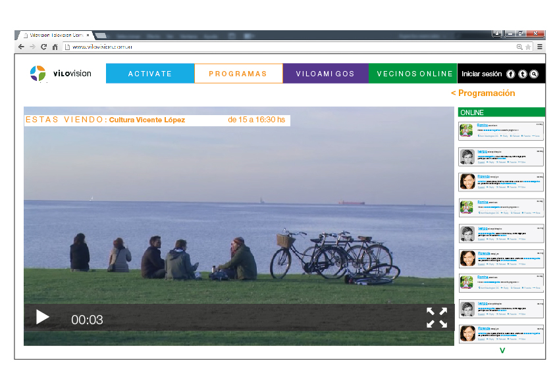Go back to Programación
555x392 pixels.
pos(483,93)
